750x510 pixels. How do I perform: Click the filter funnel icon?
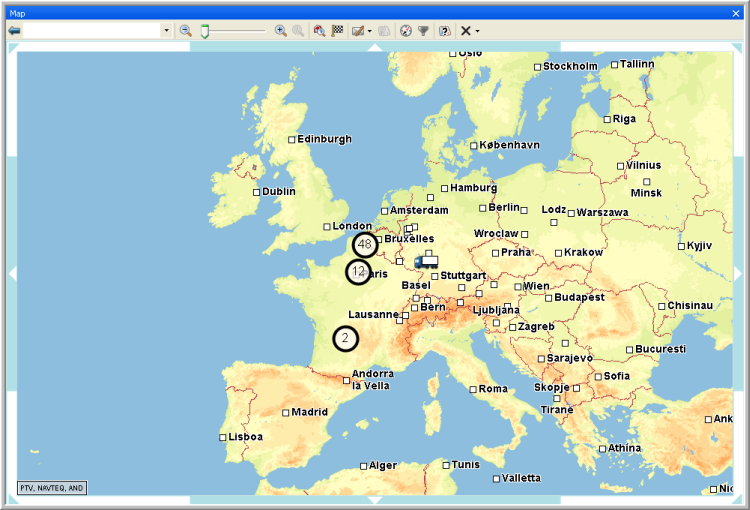423,31
